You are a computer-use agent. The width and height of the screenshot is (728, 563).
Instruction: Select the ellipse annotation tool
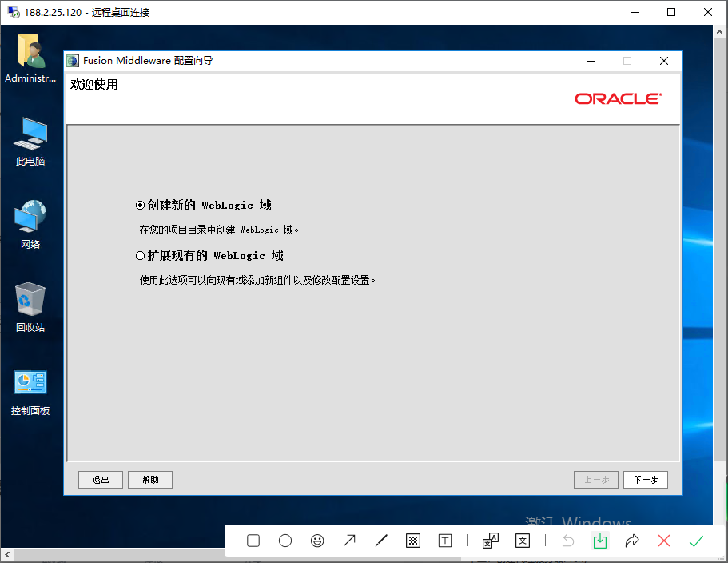point(285,541)
